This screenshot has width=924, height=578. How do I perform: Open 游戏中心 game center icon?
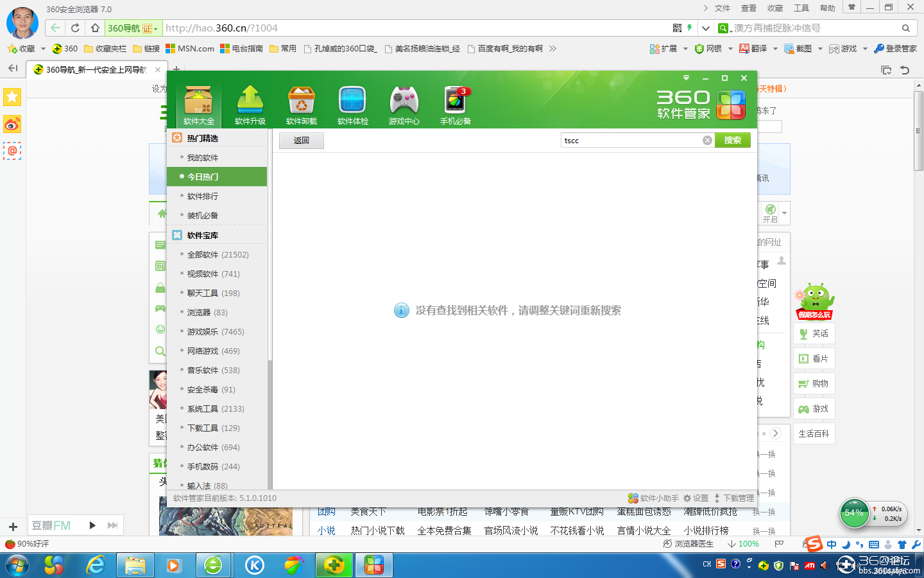[x=404, y=105]
